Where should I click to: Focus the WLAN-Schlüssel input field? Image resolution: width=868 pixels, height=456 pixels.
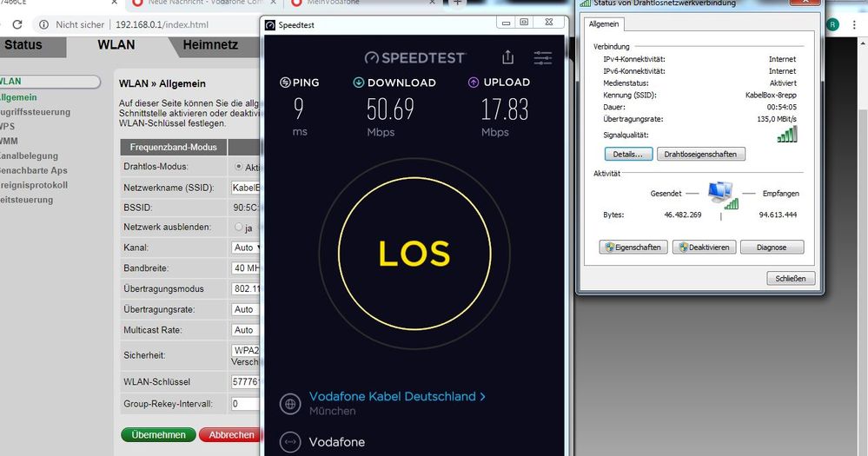pyautogui.click(x=246, y=381)
